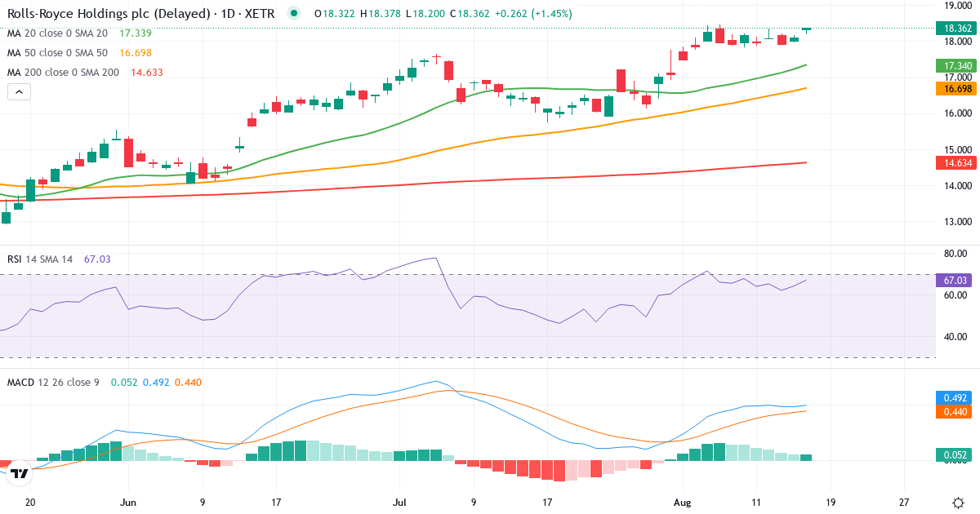Click the MACD 0.492 axis label
Image resolution: width=980 pixels, height=514 pixels.
[955, 398]
